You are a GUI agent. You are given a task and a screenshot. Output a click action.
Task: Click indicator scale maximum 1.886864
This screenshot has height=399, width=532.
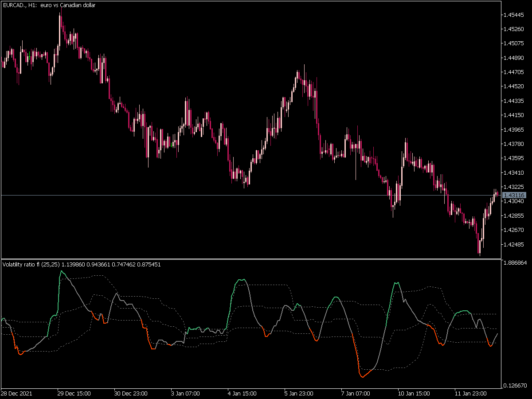pos(516,263)
